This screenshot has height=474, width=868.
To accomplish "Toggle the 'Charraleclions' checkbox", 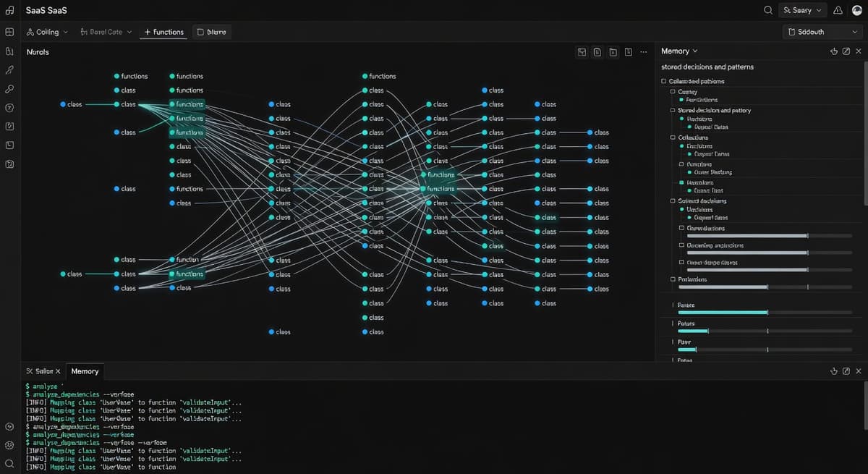I will 681,228.
